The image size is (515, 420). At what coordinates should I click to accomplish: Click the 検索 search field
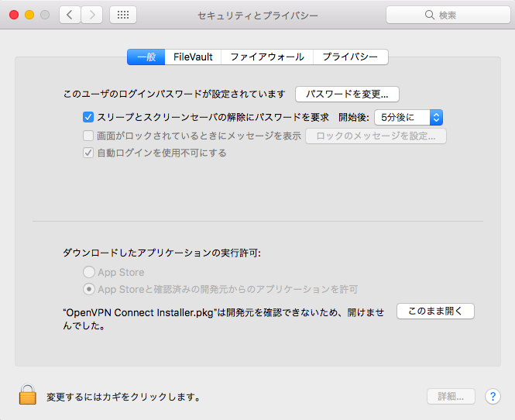coord(448,15)
